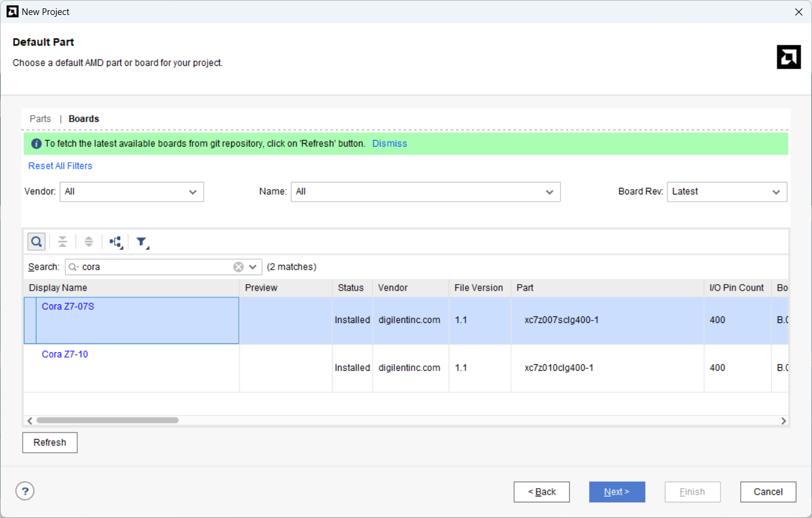Sort by Status column header
This screenshot has width=812, height=518.
click(352, 288)
